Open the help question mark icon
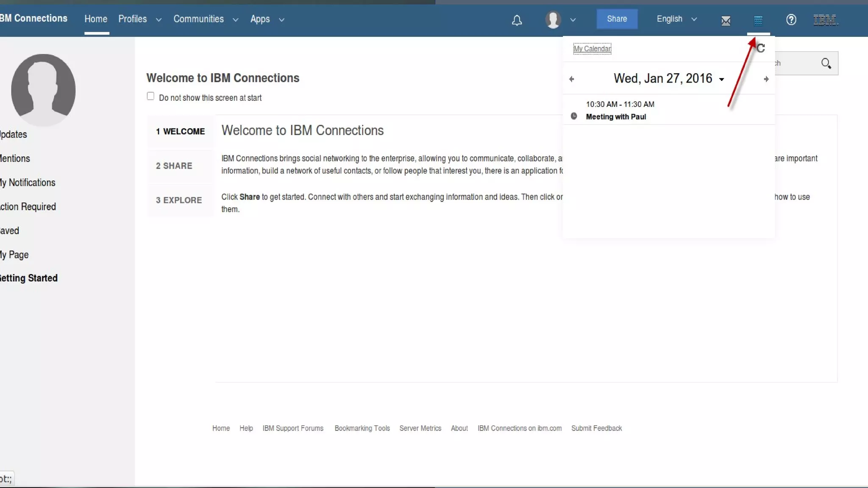Screen dimensions: 868x488 point(791,19)
